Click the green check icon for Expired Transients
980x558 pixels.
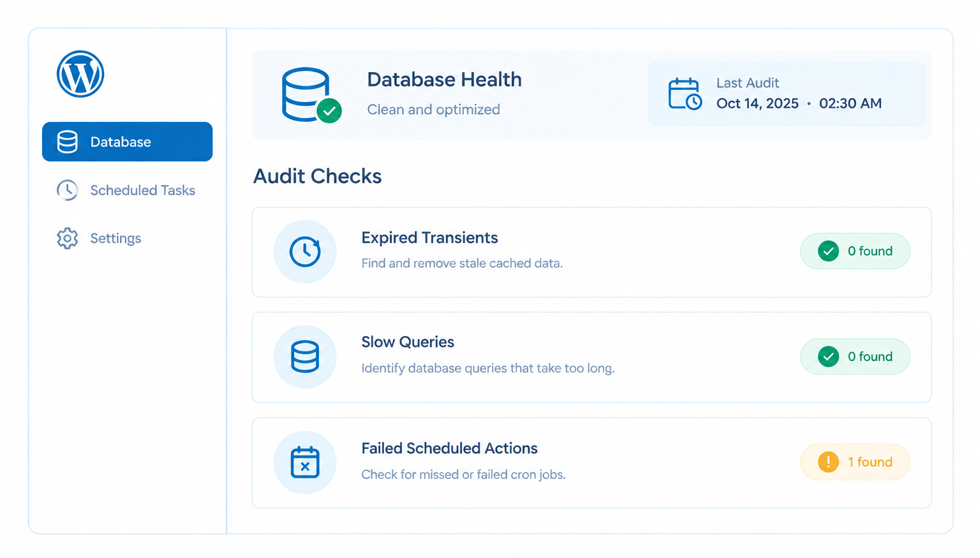828,251
